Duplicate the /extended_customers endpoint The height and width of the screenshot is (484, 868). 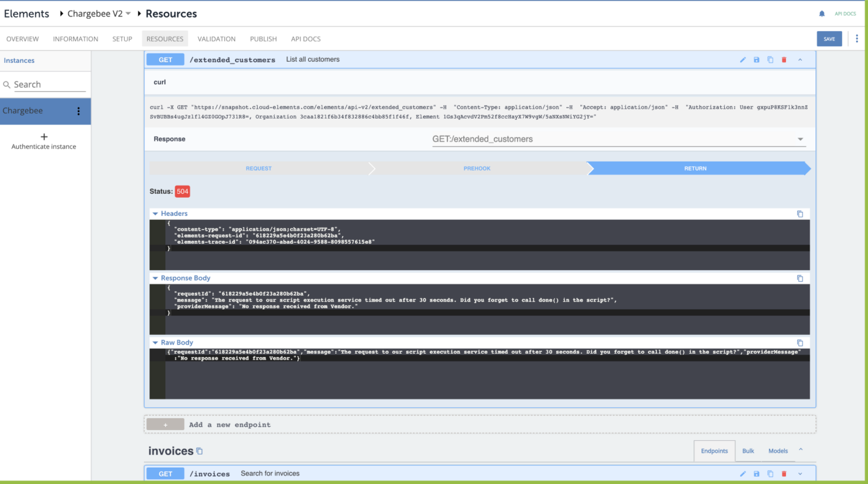(x=770, y=60)
